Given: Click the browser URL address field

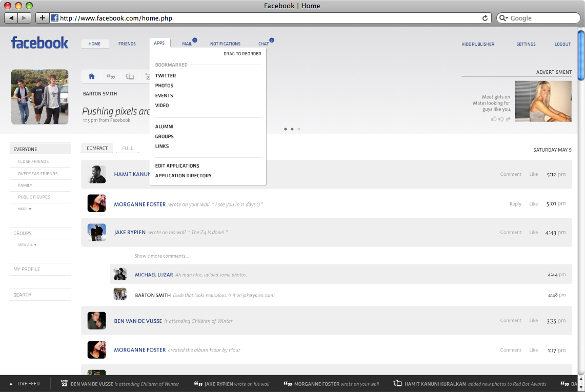Looking at the screenshot, I should 270,18.
